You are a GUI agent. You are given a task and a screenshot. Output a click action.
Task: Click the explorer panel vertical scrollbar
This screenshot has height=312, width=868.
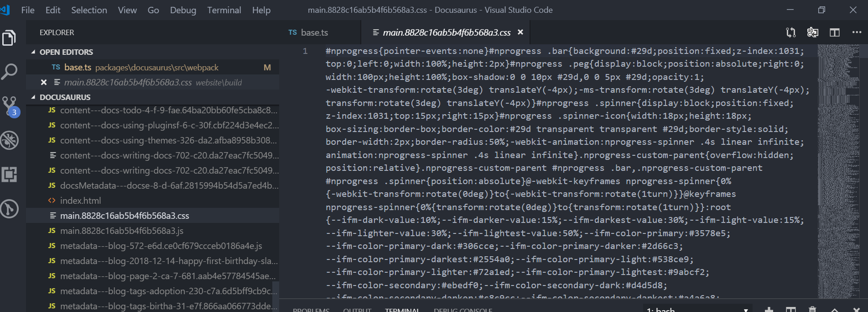(x=275, y=296)
